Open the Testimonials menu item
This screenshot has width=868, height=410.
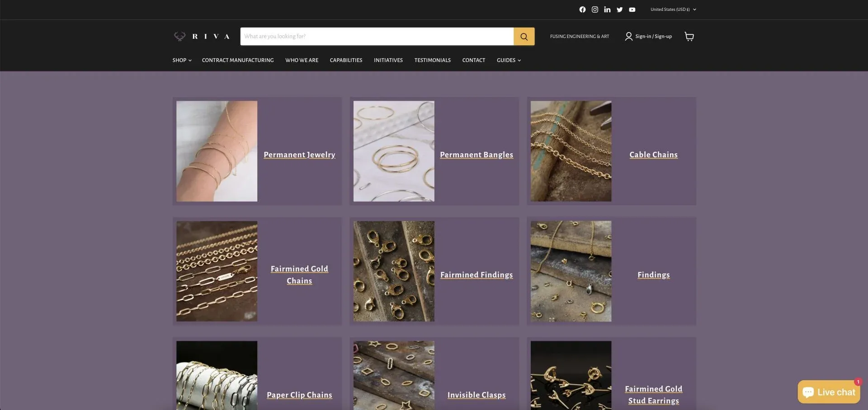click(432, 60)
